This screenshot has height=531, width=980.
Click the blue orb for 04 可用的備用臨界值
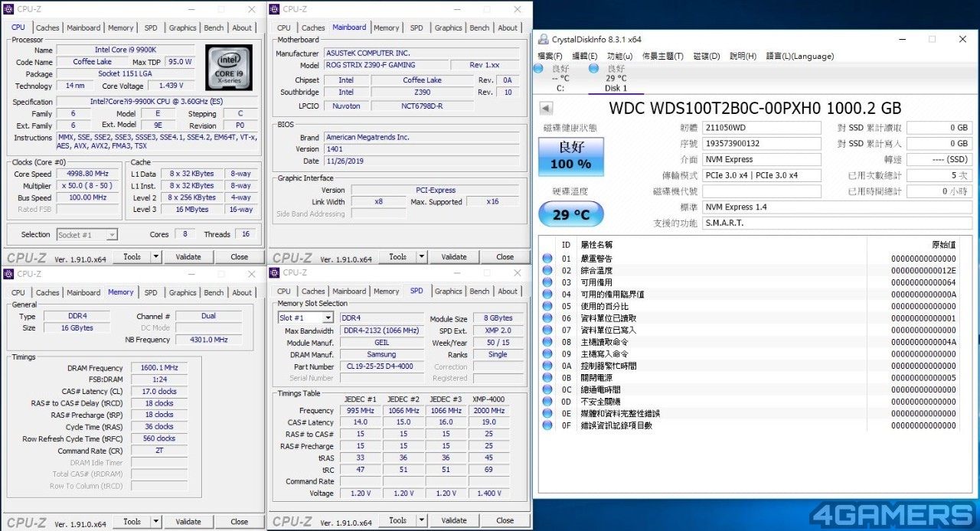point(547,294)
